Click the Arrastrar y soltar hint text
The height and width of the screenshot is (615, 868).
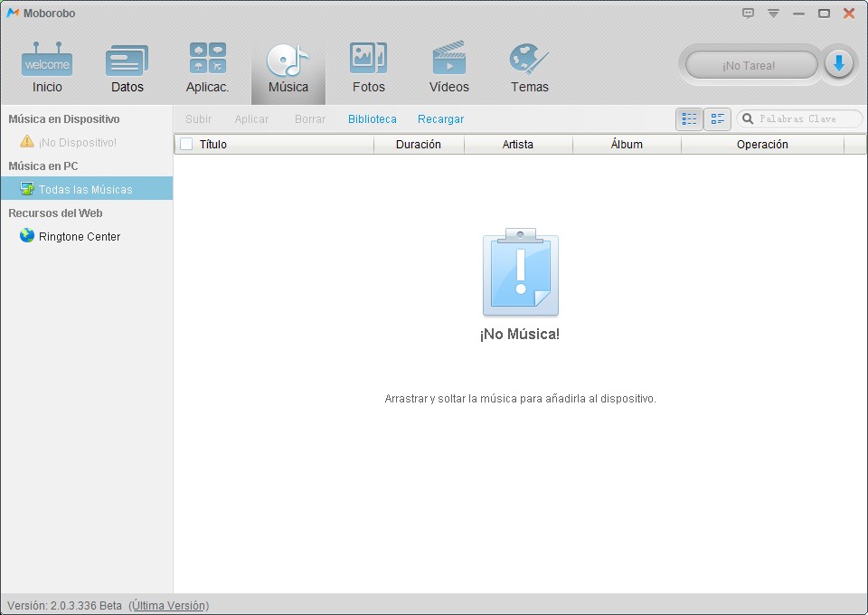point(521,399)
